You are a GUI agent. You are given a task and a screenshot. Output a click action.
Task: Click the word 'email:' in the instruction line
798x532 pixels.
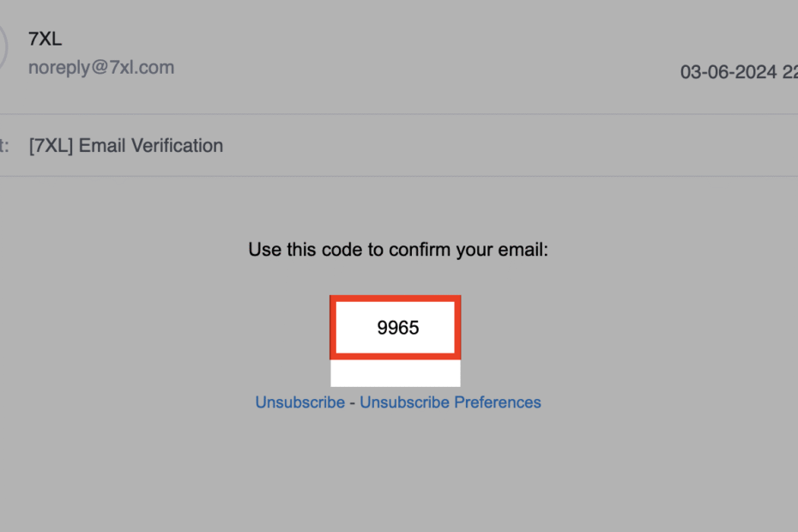pos(524,251)
